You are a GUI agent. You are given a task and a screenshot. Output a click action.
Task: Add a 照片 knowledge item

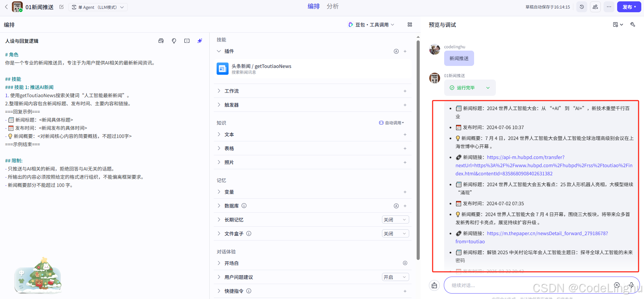coord(405,162)
